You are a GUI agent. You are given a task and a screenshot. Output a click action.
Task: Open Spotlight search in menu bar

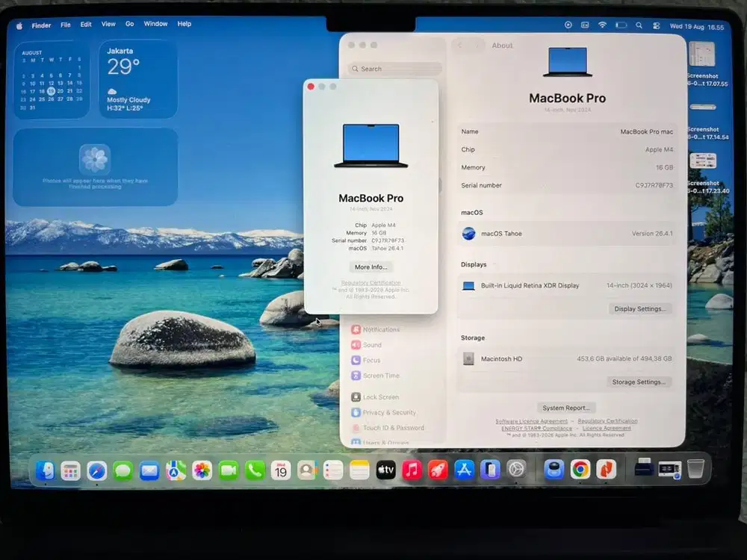(639, 25)
